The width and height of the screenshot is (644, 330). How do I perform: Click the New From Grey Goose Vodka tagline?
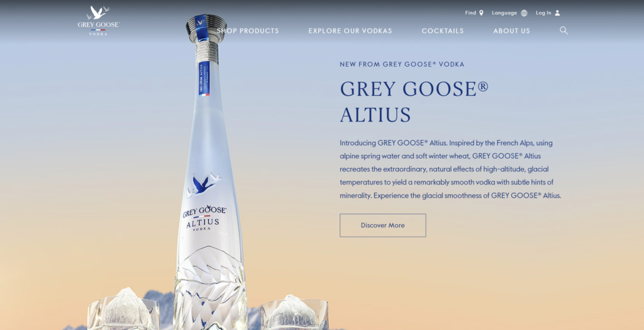click(402, 65)
